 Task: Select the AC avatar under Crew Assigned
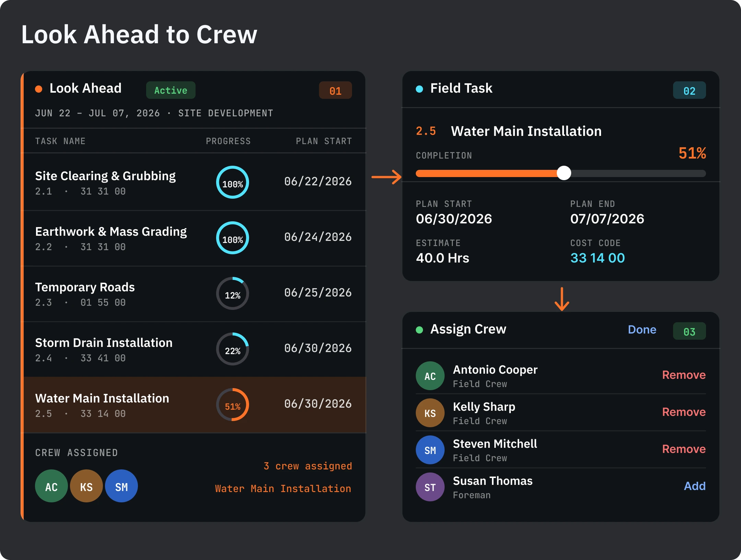(x=51, y=486)
